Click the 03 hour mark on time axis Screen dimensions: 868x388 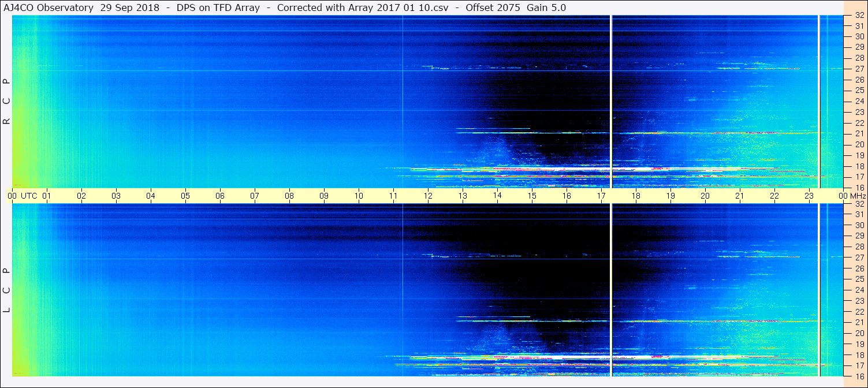[116, 196]
